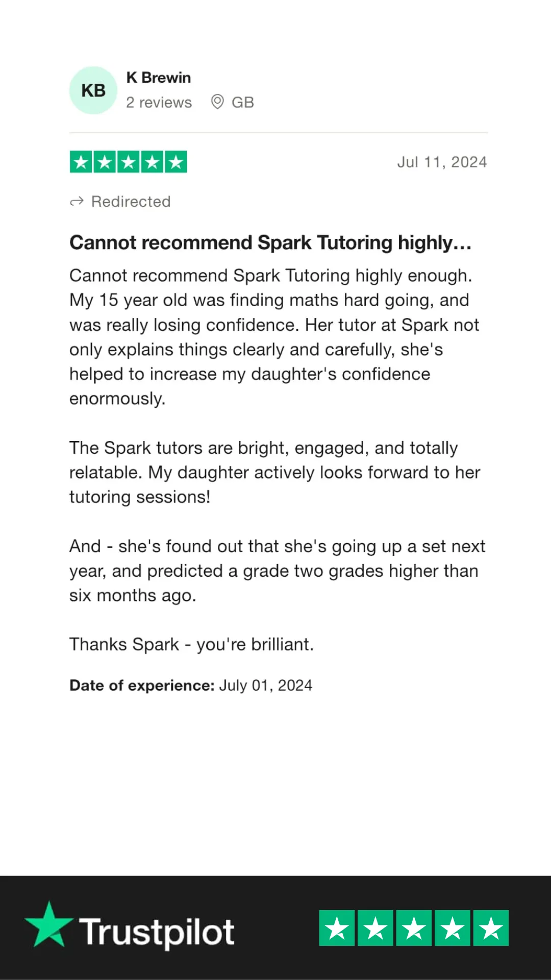Open K Brewin reviewer profile name
The image size is (551, 980).
click(x=159, y=78)
